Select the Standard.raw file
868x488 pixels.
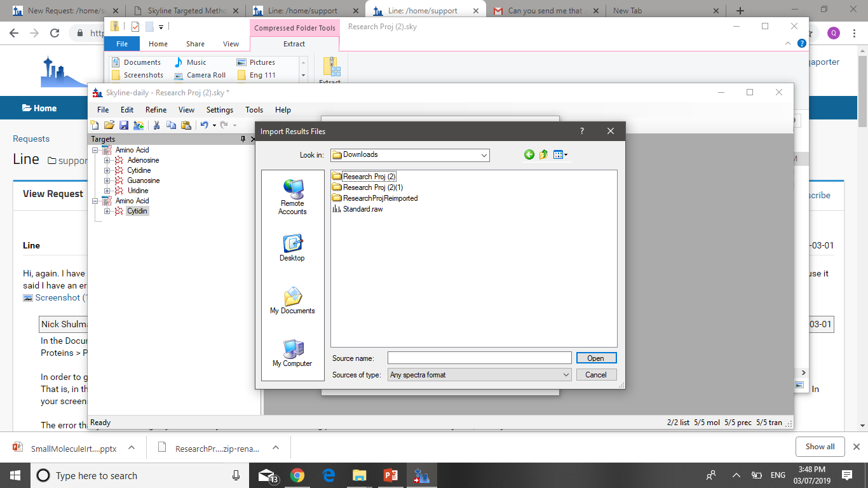362,209
